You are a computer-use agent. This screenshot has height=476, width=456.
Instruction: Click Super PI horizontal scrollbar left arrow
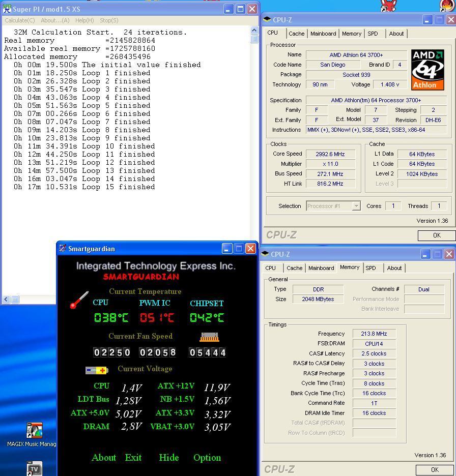point(6,300)
